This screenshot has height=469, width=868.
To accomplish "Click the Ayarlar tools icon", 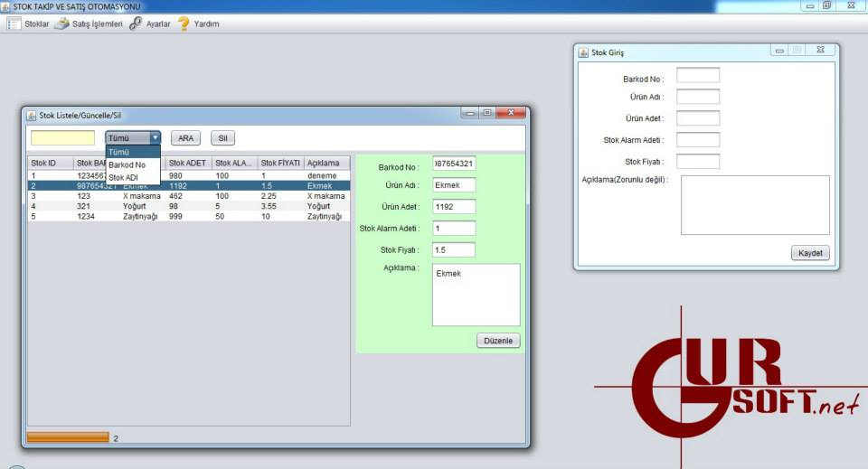I will (x=136, y=23).
